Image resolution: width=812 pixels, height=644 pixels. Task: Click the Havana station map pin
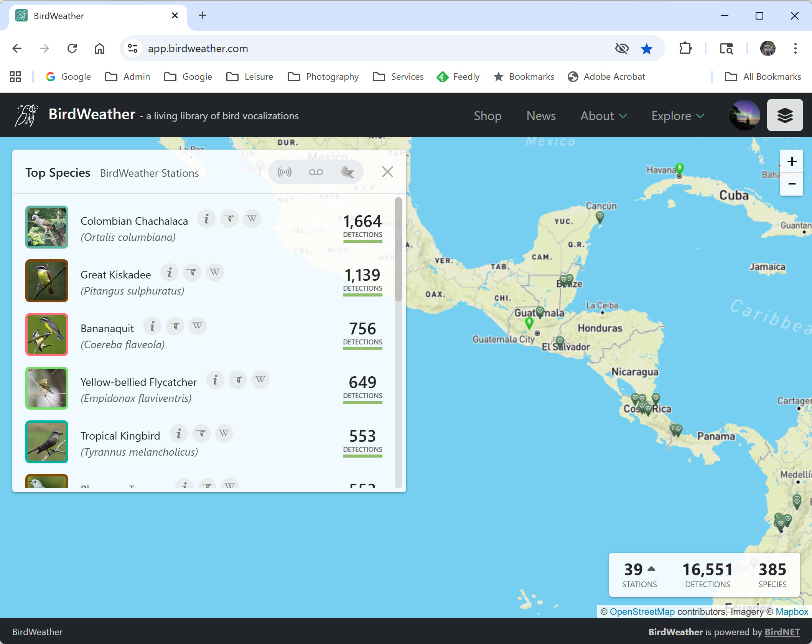(x=680, y=168)
